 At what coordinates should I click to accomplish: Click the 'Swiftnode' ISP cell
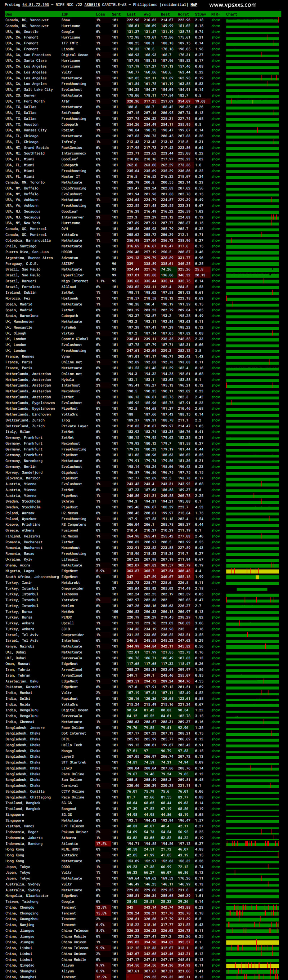pos(71,113)
